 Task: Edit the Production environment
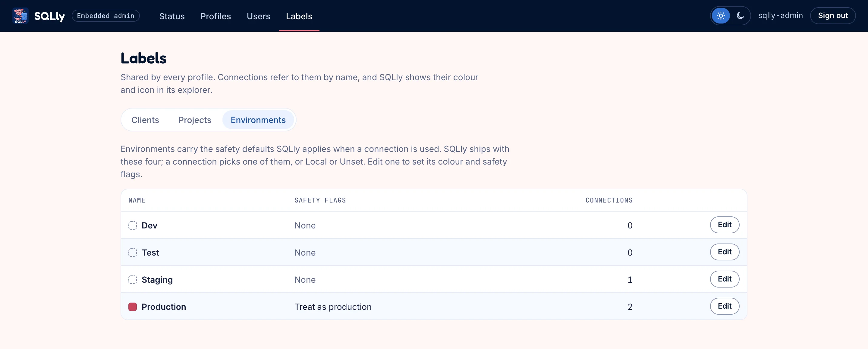click(725, 306)
